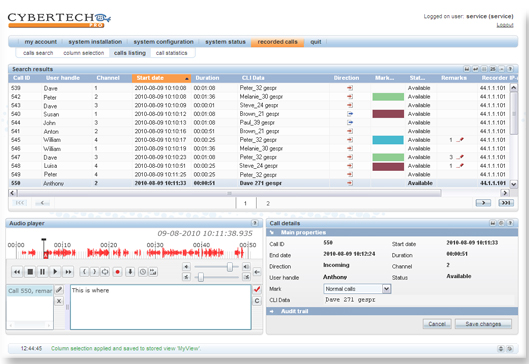Click the slower-speed icon left of lower slider
The width and height of the screenshot is (529, 364).
coord(186,277)
